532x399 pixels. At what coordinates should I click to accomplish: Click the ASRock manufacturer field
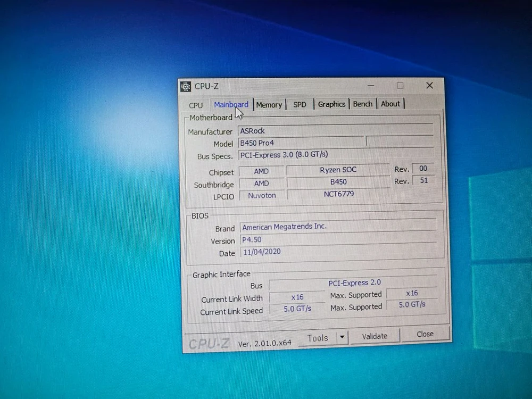click(x=335, y=131)
